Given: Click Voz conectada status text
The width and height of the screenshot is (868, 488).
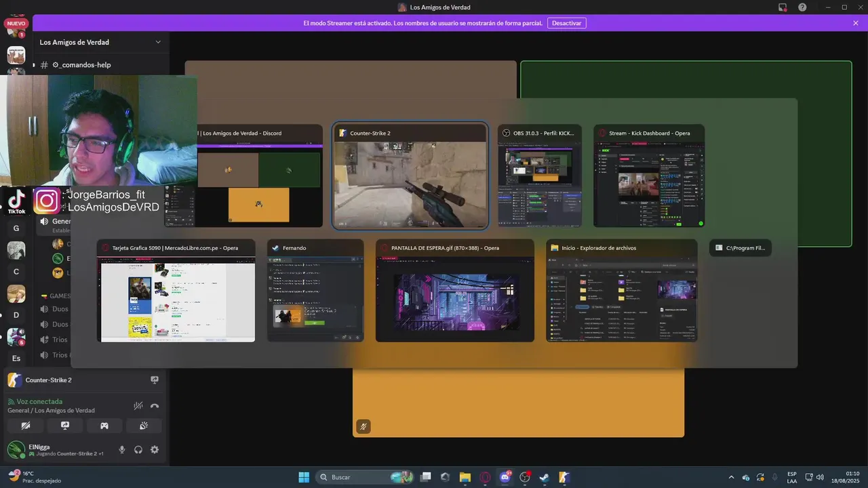Looking at the screenshot, I should click(39, 401).
